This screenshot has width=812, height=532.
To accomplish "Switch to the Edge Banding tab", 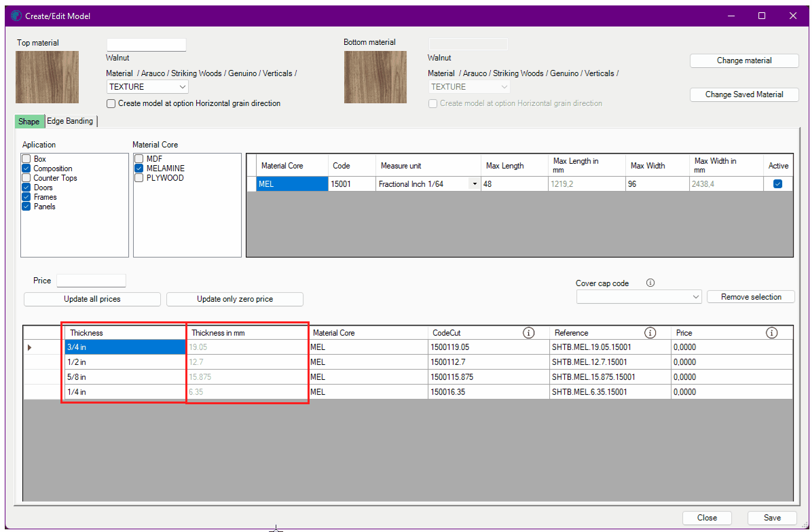I will pos(71,121).
